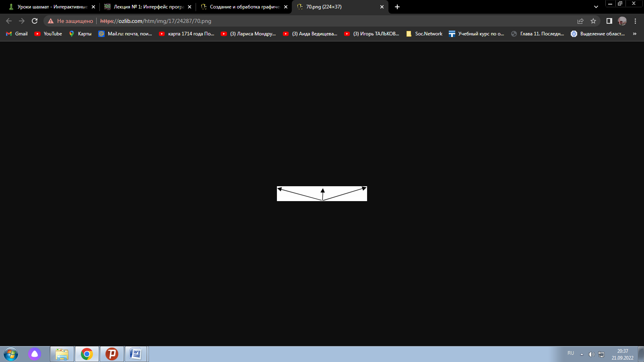The image size is (644, 362).
Task: Open Google Chrome taskbar icon
Action: pyautogui.click(x=87, y=354)
